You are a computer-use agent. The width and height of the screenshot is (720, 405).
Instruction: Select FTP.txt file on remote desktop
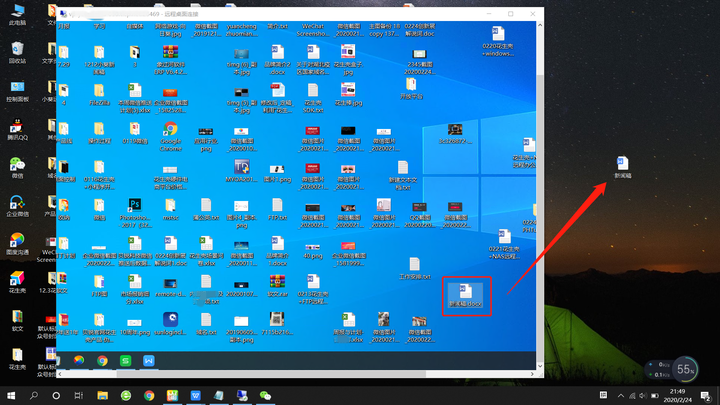pos(277,209)
